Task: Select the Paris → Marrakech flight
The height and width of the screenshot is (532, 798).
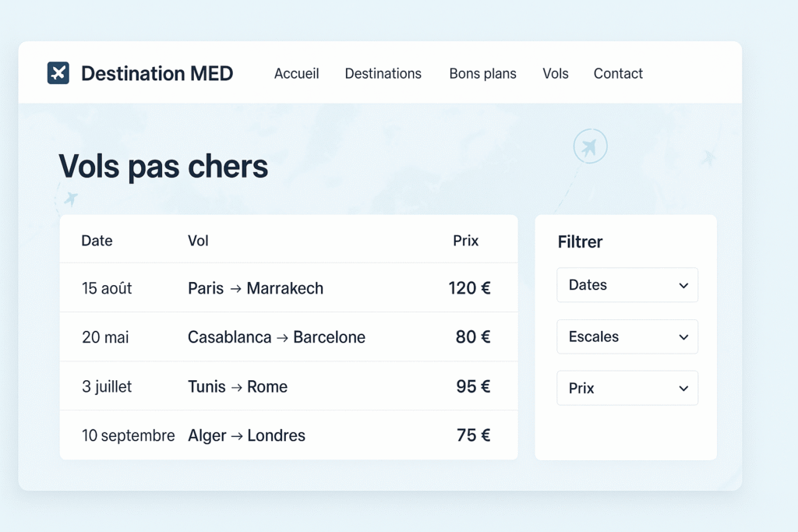Action: (x=256, y=288)
